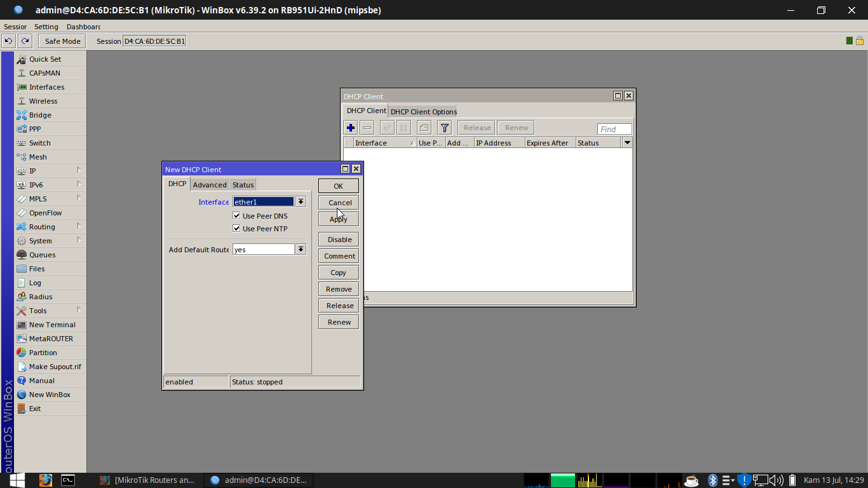Open OpenFlow from the sidebar
The width and height of the screenshot is (868, 488).
tap(50, 213)
